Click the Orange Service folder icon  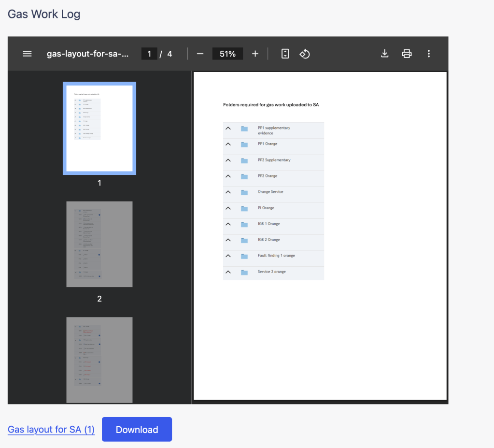point(244,192)
